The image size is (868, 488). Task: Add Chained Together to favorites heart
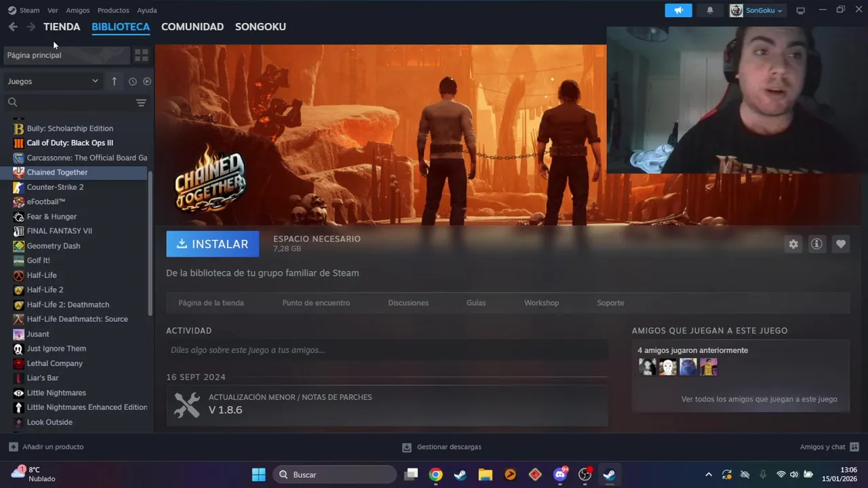(841, 244)
